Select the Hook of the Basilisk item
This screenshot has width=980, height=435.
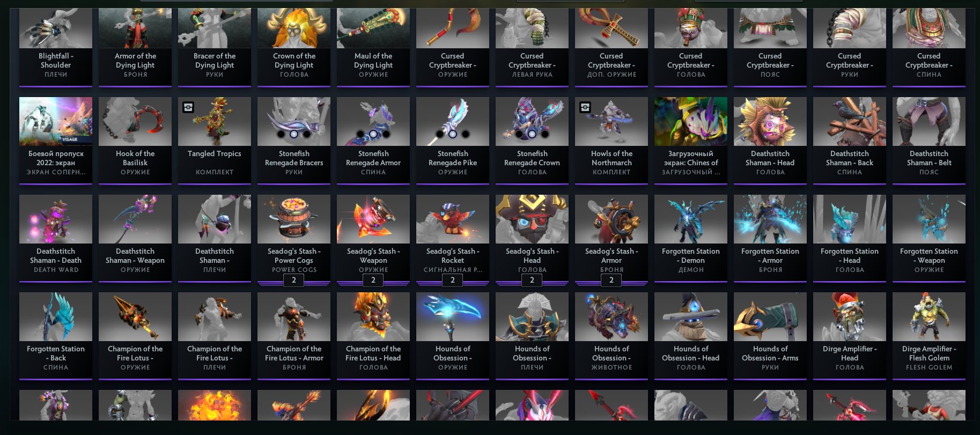coord(135,140)
